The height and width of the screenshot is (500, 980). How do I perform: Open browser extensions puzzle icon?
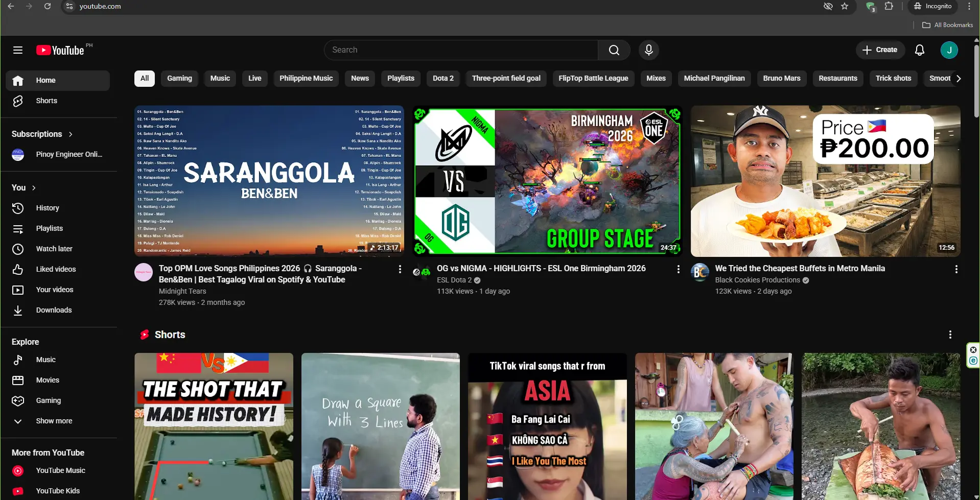click(889, 6)
